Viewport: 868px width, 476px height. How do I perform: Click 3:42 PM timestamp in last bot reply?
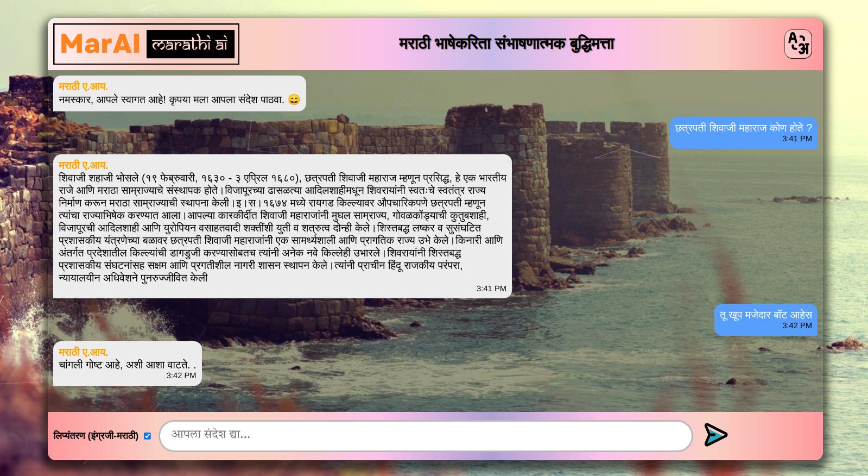181,375
